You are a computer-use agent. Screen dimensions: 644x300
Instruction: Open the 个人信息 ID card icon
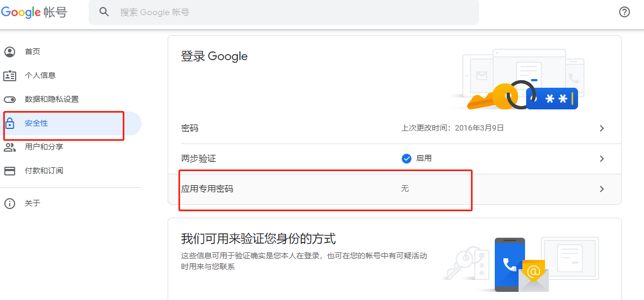(9, 76)
